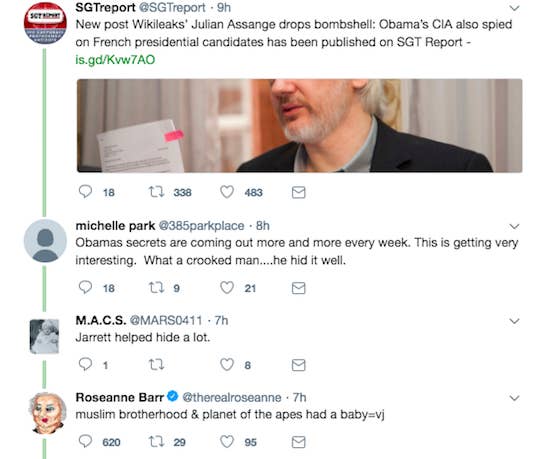
Task: Reply to the SGTreport tweet
Action: (x=85, y=192)
